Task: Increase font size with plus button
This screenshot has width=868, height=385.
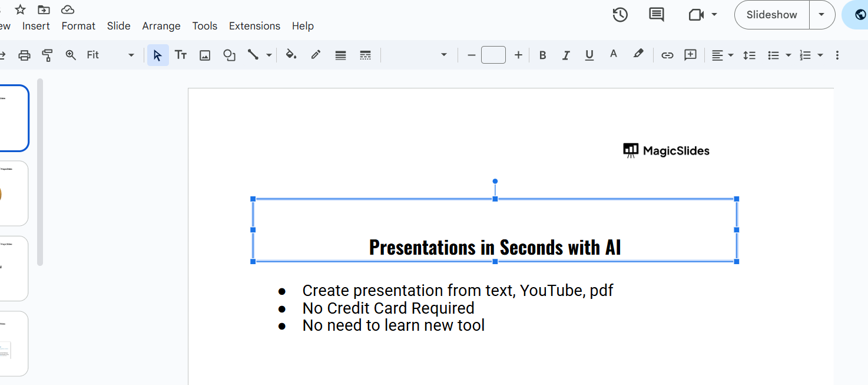Action: (518, 55)
